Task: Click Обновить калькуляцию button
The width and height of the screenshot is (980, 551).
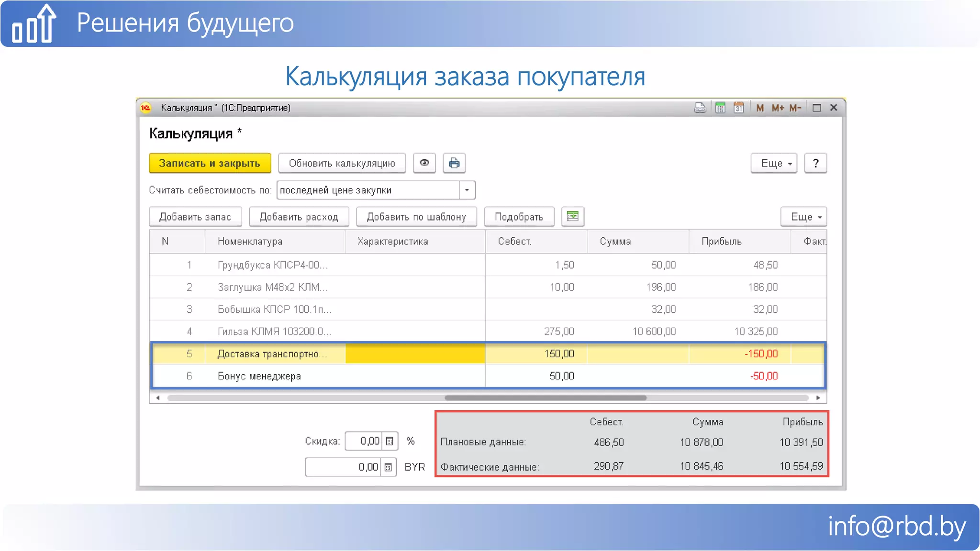Action: click(342, 163)
